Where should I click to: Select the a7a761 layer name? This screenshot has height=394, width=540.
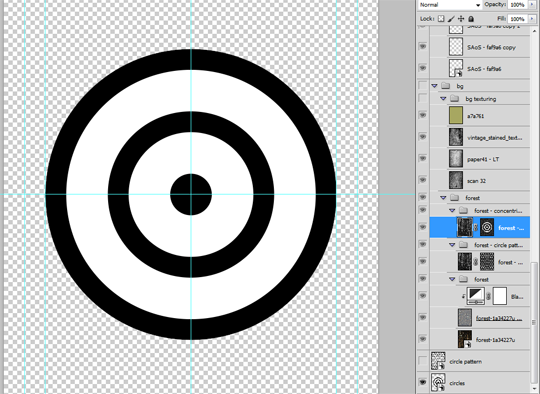(x=476, y=116)
